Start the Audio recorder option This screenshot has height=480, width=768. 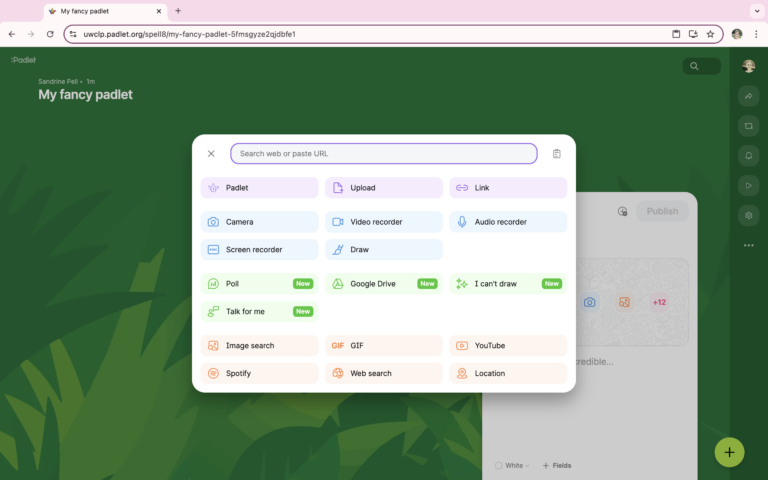(507, 222)
